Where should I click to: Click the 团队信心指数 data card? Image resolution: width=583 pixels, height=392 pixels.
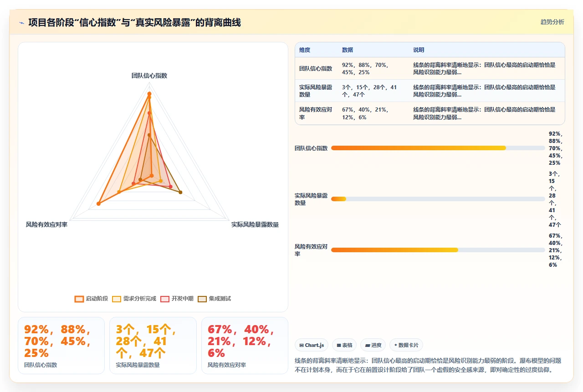[61, 346]
